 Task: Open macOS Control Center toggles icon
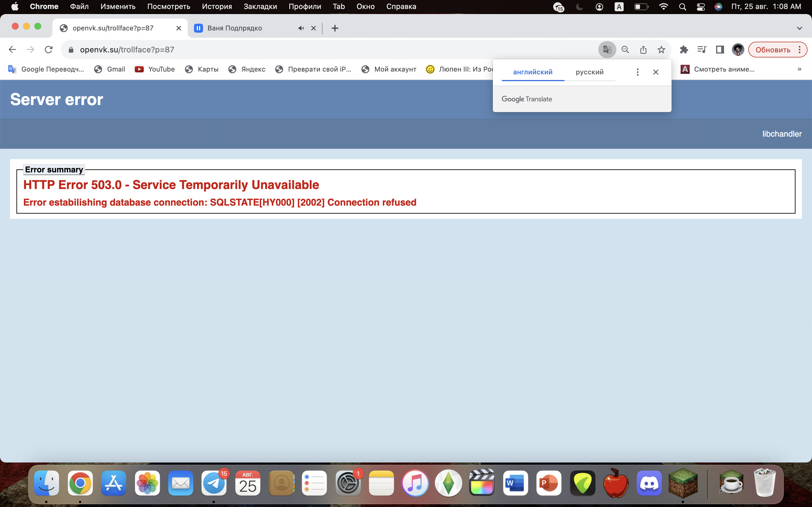[x=701, y=7]
